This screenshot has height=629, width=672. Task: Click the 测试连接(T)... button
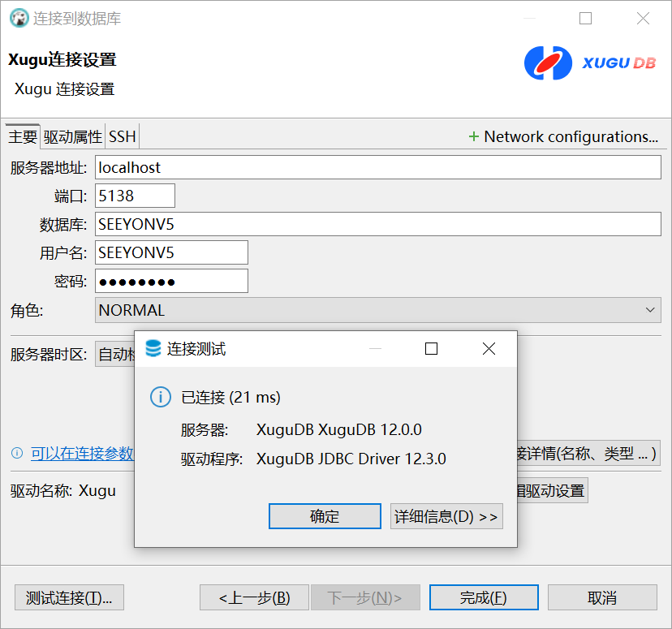click(x=69, y=597)
